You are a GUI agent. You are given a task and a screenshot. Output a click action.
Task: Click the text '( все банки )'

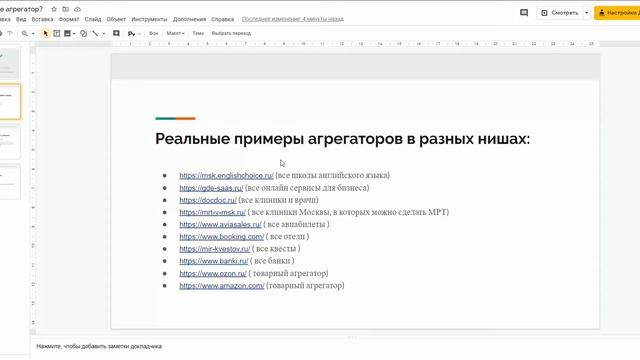[272, 261]
